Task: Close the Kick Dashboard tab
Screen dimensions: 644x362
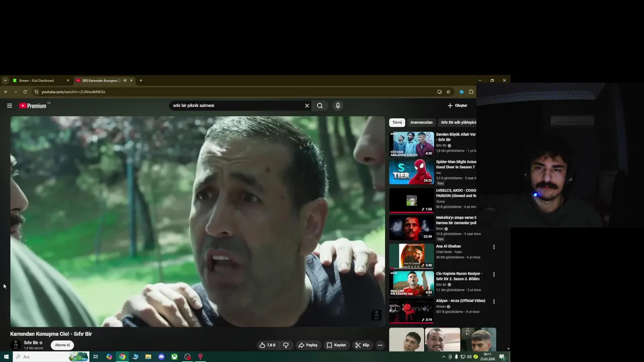Action: (68, 80)
